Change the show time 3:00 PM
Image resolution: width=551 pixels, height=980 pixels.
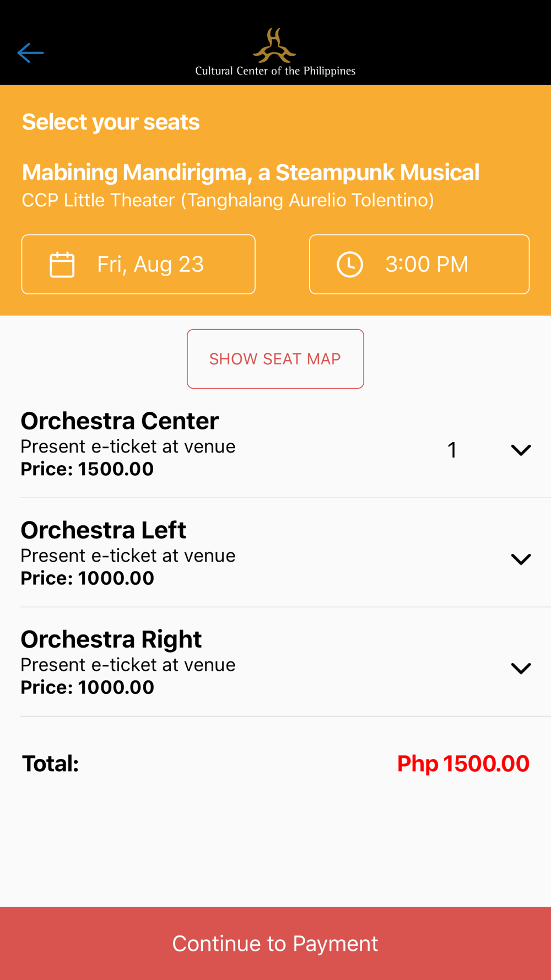click(x=419, y=265)
